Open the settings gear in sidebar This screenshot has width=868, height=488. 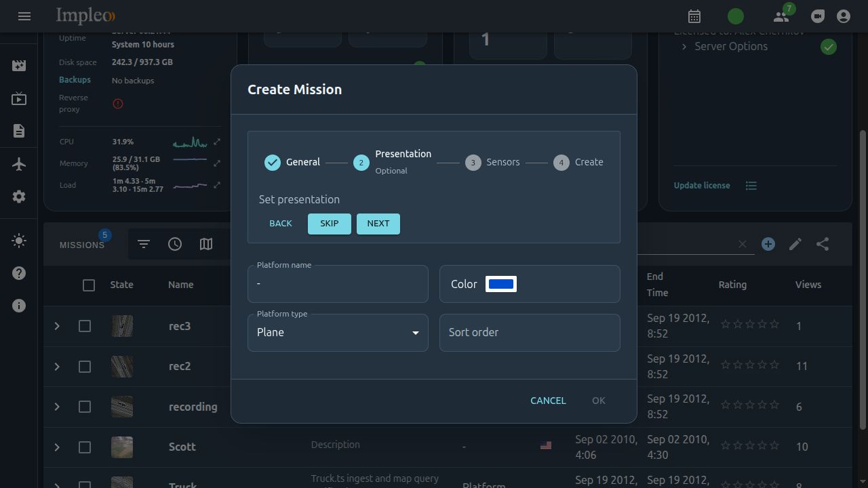pyautogui.click(x=19, y=197)
